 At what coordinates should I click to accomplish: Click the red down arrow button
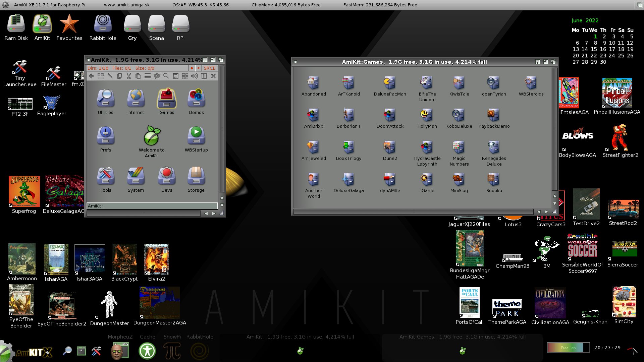[192, 68]
